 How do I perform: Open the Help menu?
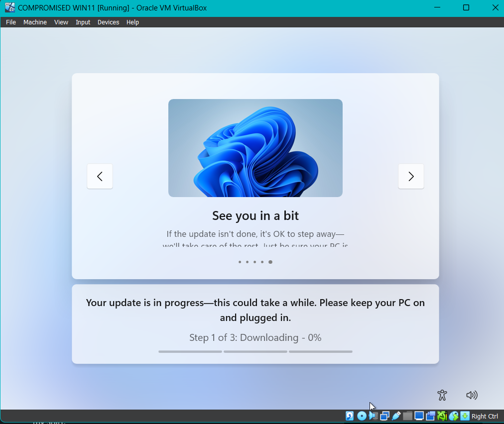pos(132,22)
